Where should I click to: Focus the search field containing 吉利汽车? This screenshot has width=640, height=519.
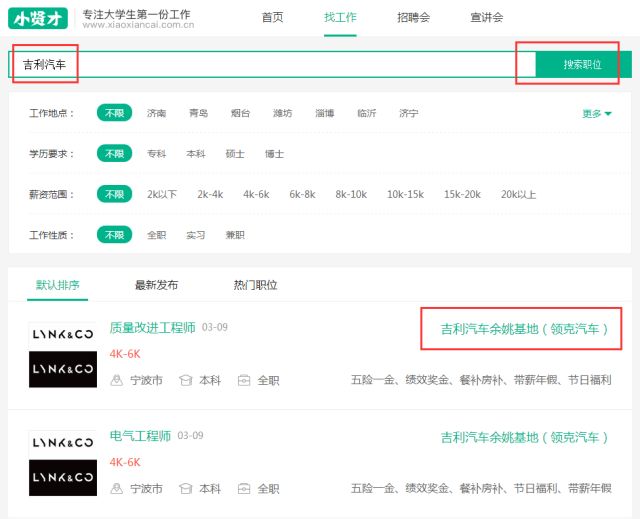pos(272,64)
